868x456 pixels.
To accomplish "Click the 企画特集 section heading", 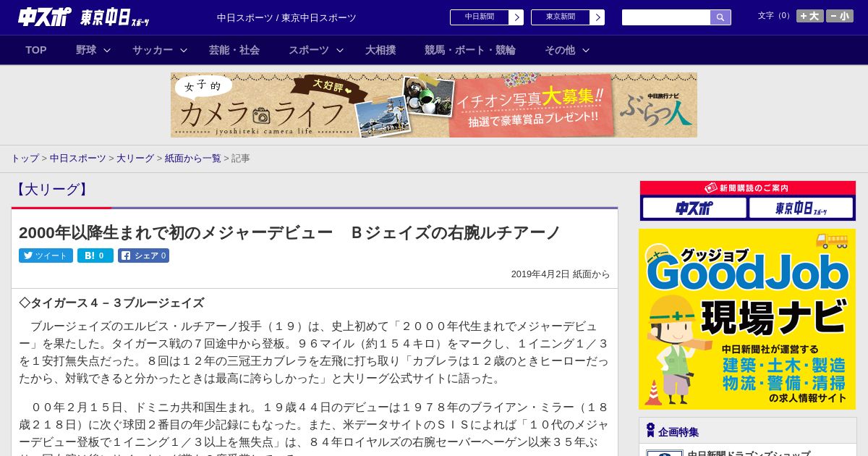I will coord(678,432).
